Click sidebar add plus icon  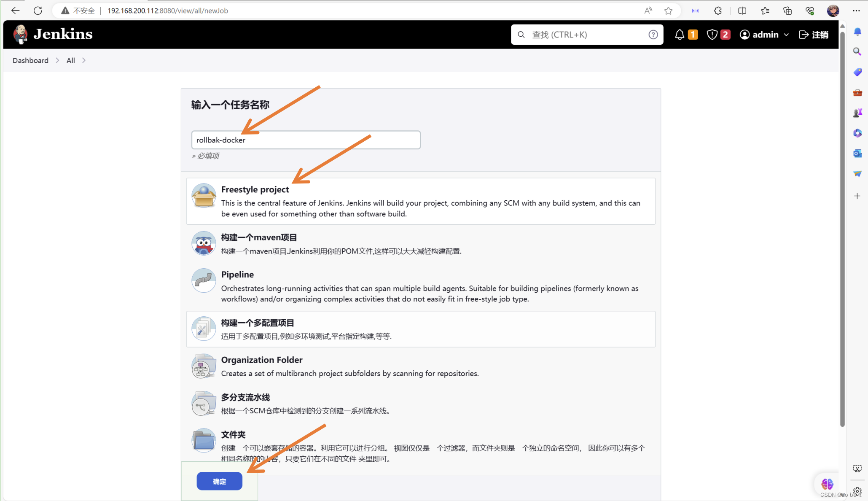point(857,196)
